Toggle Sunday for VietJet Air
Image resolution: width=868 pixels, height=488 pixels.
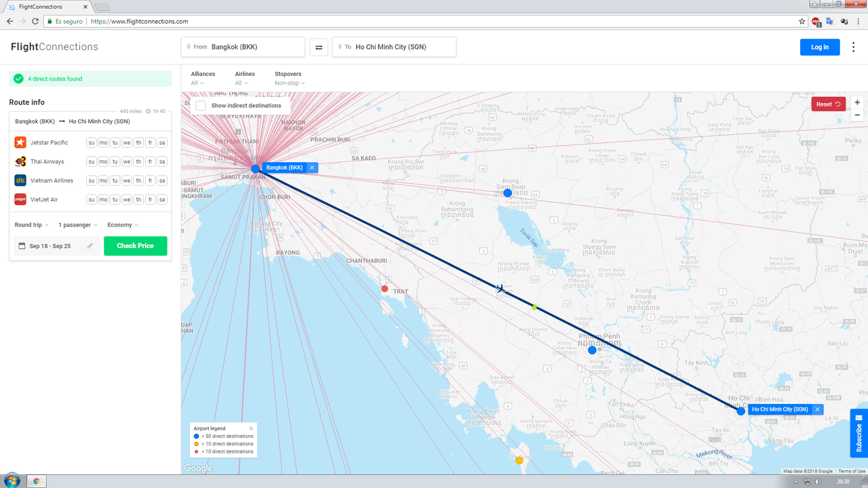[91, 199]
